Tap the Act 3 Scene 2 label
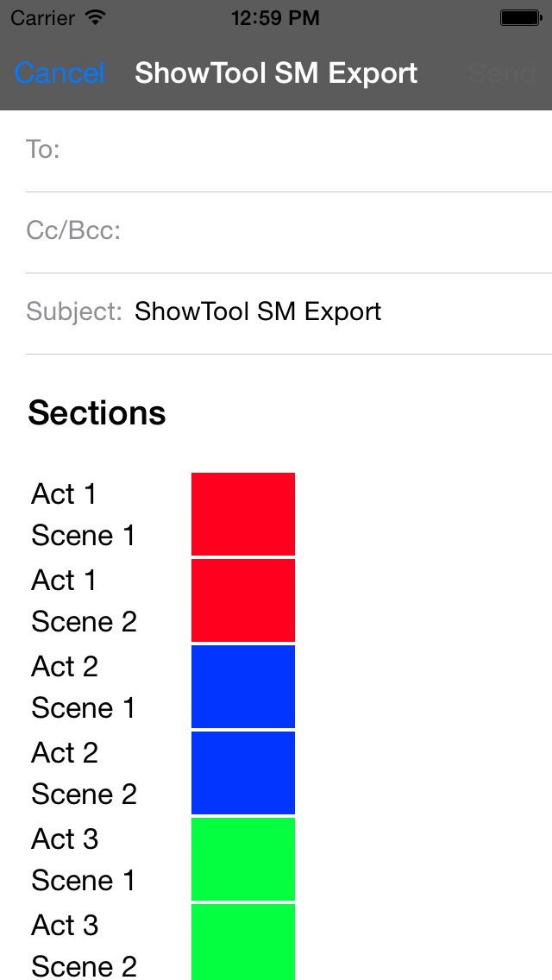The width and height of the screenshot is (552, 980). point(84,945)
